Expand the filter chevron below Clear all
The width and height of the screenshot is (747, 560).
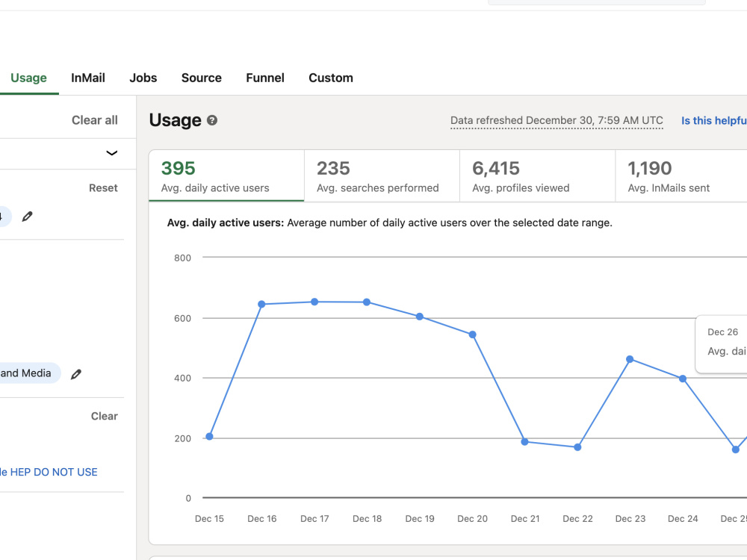(111, 153)
